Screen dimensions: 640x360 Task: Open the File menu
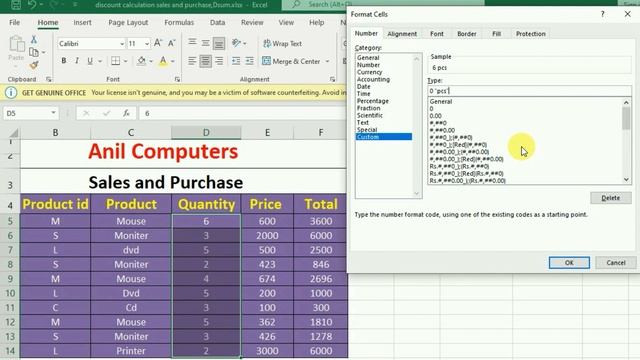pos(14,22)
